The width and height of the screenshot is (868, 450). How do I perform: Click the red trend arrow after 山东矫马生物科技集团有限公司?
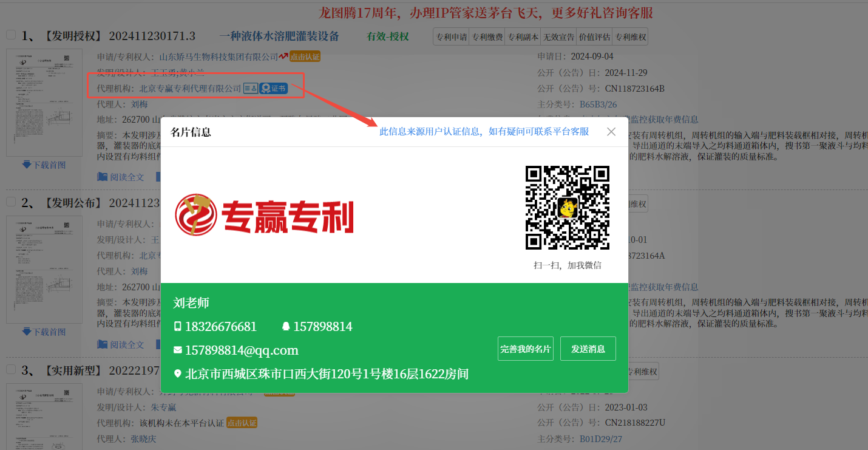[x=283, y=57]
